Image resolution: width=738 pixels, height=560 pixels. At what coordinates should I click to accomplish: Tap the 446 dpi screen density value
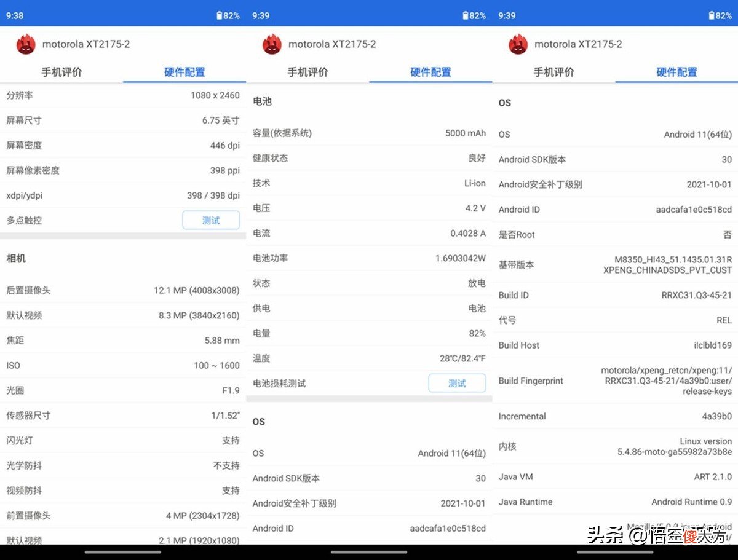tap(225, 146)
